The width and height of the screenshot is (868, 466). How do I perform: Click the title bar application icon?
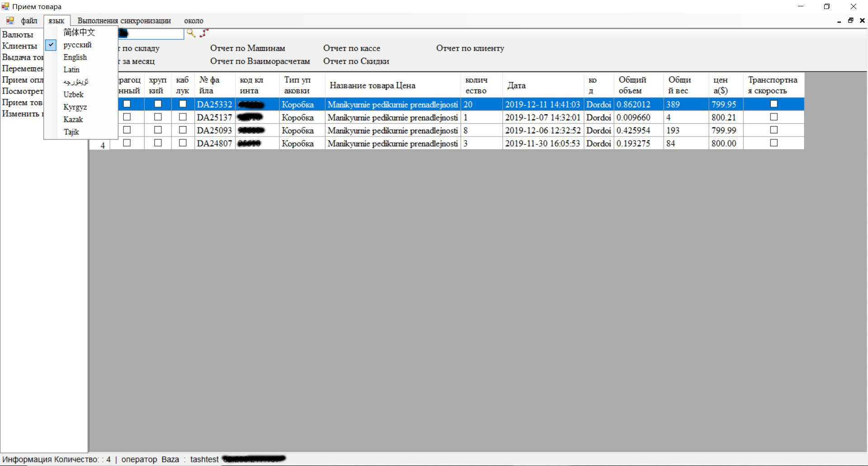5,6
